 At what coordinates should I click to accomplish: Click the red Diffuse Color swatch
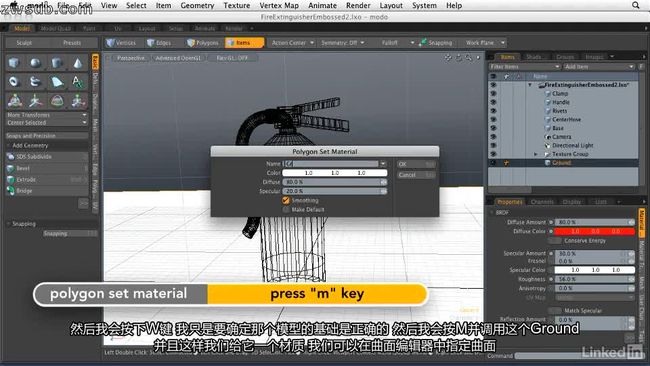pos(594,231)
